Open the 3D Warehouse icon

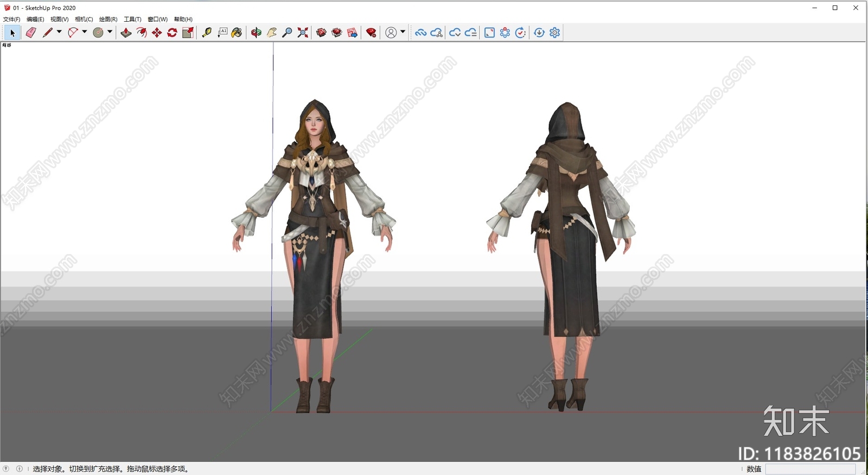pos(321,33)
